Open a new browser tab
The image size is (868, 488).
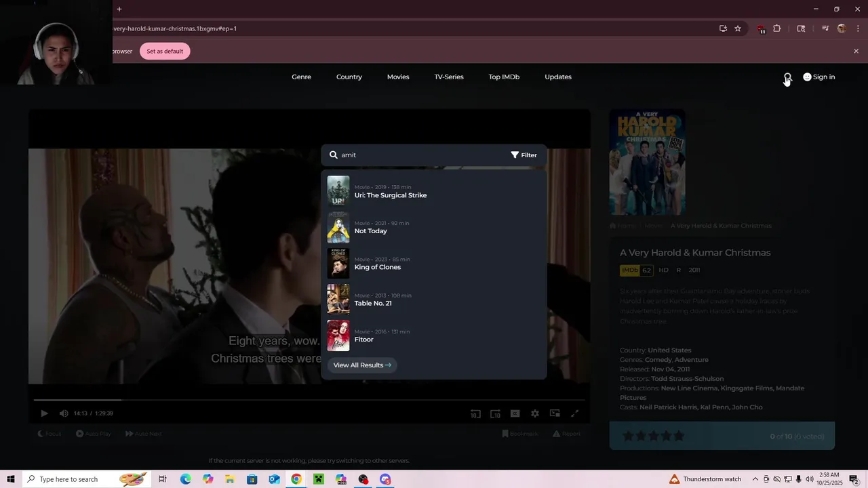pyautogui.click(x=119, y=9)
